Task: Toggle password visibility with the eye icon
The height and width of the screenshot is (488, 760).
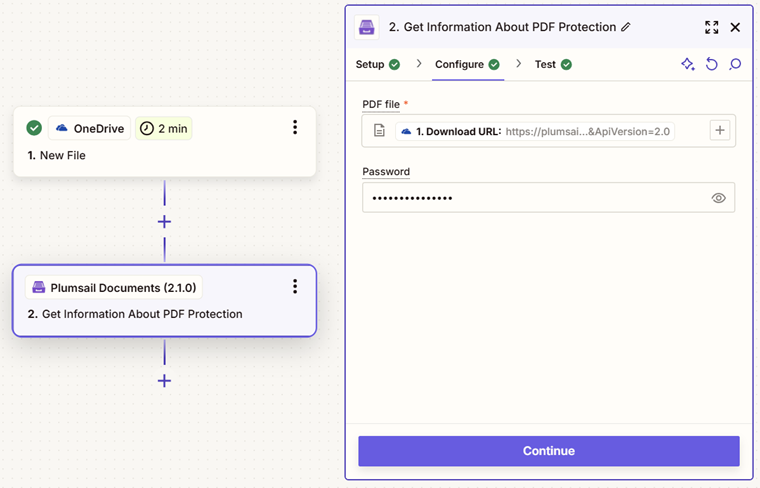Action: 718,198
